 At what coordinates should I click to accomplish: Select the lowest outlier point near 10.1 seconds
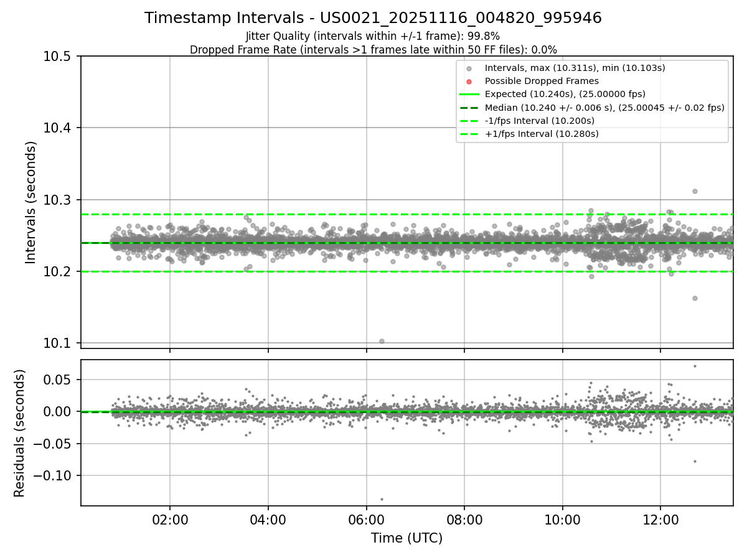point(382,341)
